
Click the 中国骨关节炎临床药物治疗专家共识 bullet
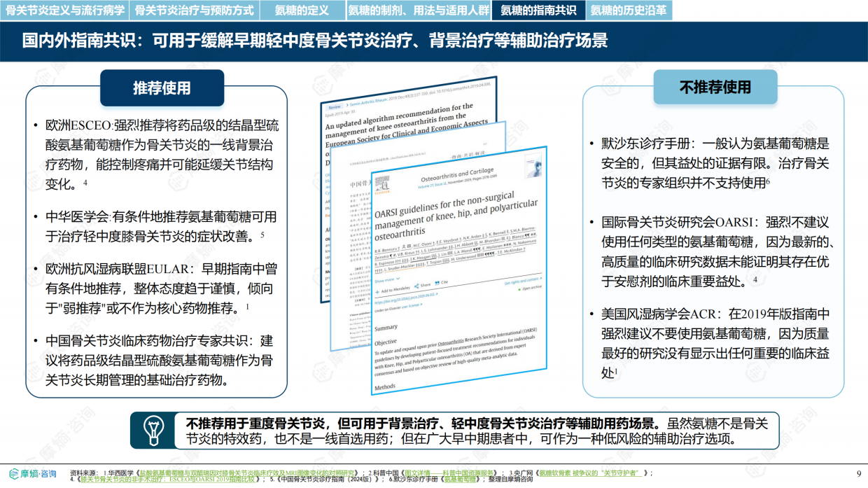(x=158, y=361)
